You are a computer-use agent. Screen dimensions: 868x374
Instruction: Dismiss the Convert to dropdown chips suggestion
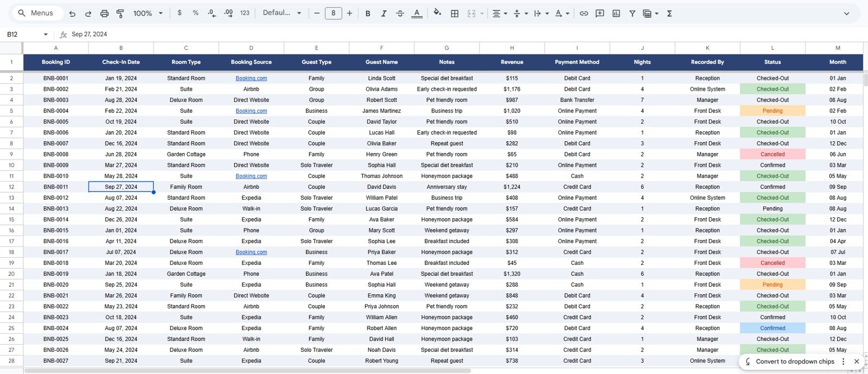[x=857, y=362]
